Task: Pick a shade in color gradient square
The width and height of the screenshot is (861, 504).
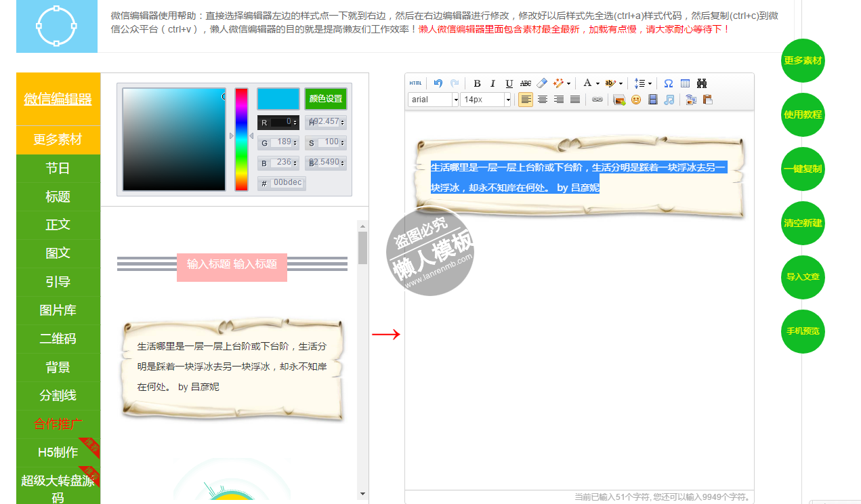Action: (174, 140)
